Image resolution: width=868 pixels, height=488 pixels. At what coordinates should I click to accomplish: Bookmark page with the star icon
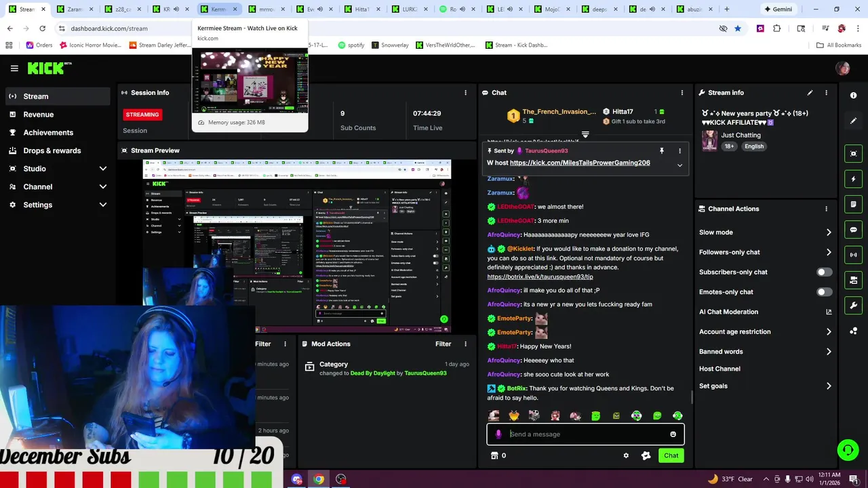[737, 28]
